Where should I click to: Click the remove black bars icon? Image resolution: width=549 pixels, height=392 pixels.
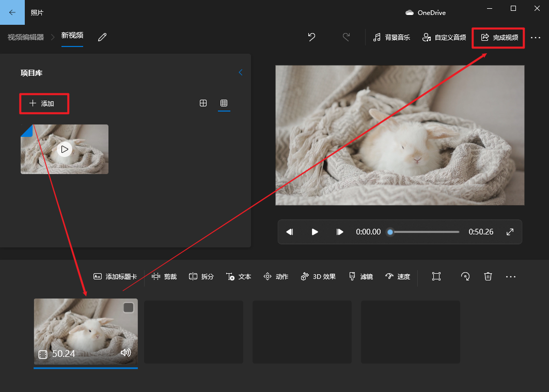[436, 276]
